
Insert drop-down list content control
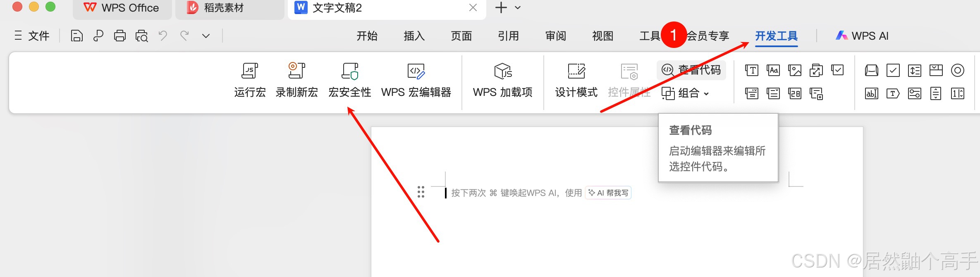[773, 93]
